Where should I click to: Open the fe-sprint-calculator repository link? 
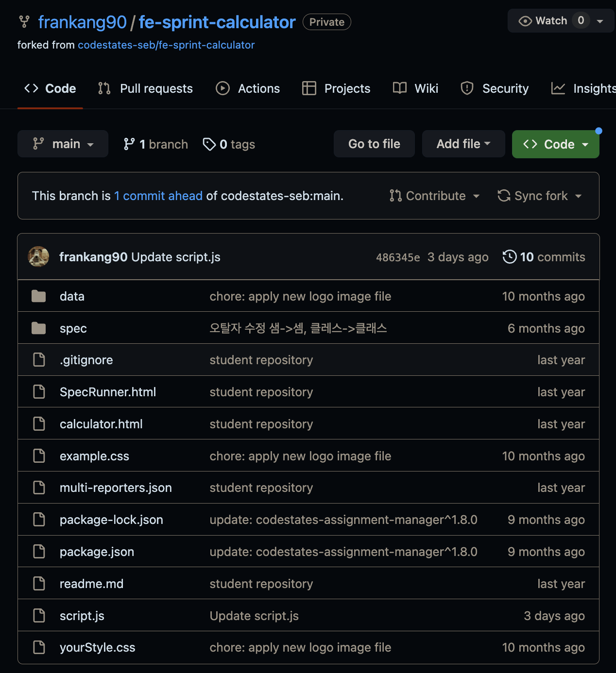(x=217, y=22)
